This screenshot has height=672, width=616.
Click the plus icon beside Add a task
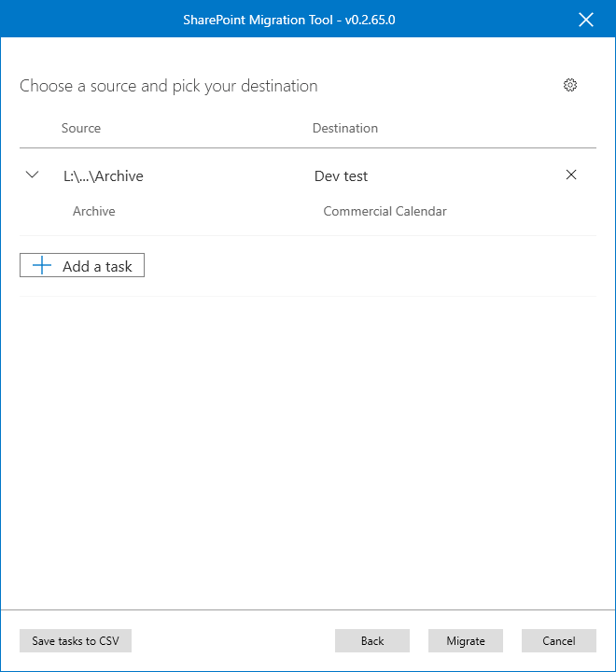[x=41, y=266]
